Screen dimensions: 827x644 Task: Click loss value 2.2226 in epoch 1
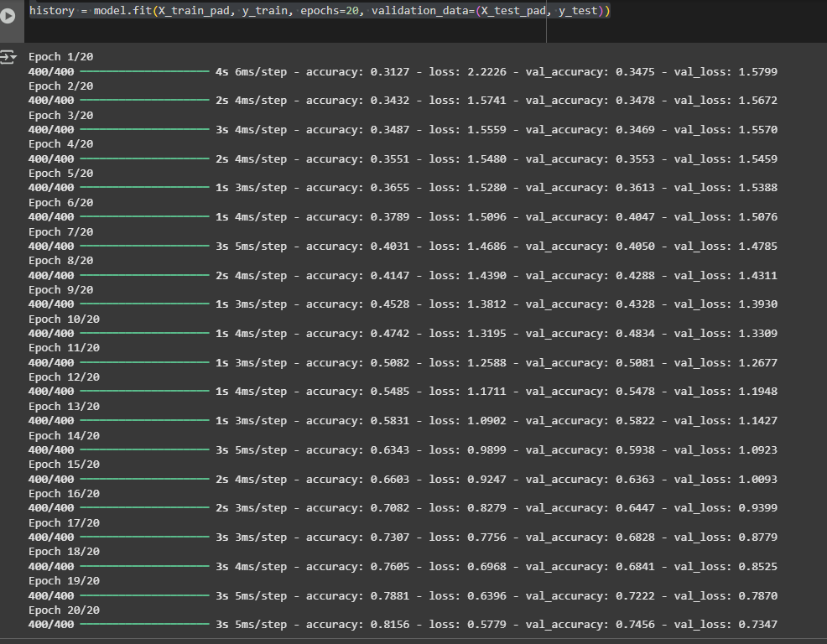486,72
